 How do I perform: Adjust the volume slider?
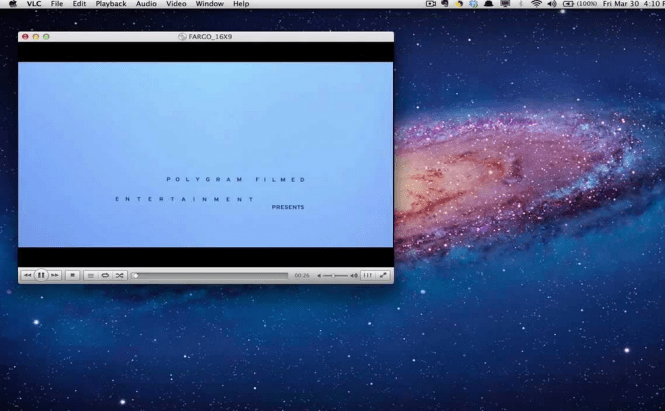point(335,276)
